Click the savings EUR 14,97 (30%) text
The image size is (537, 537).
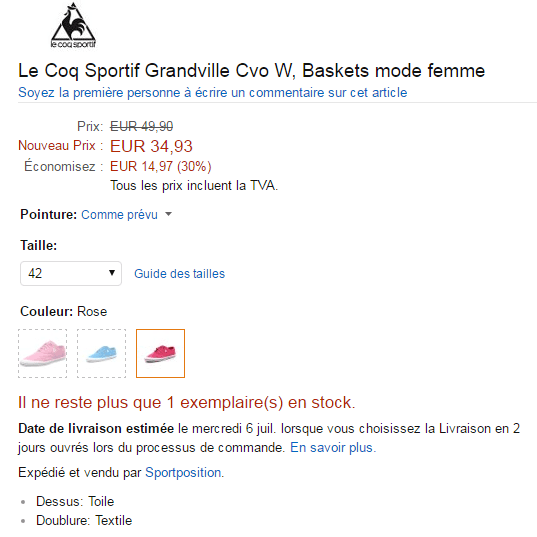[x=161, y=166]
